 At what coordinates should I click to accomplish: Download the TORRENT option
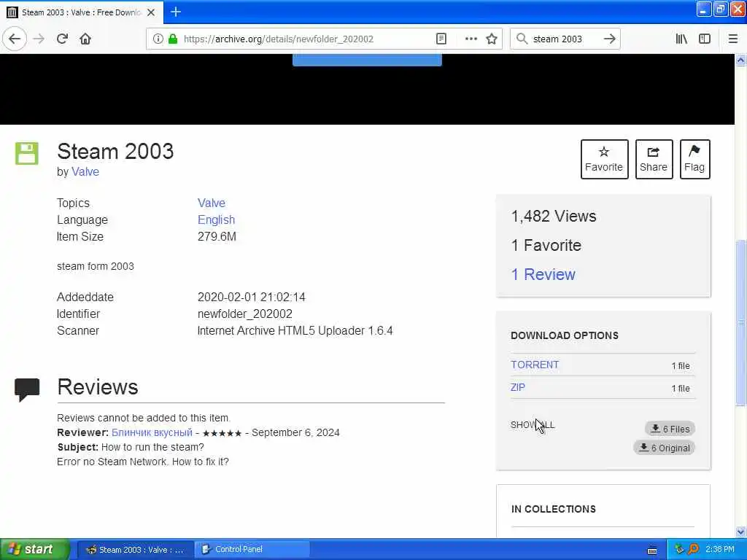tap(535, 365)
